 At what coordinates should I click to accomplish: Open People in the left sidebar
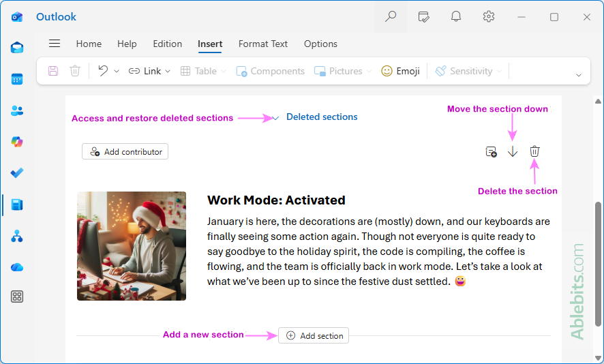pos(17,110)
